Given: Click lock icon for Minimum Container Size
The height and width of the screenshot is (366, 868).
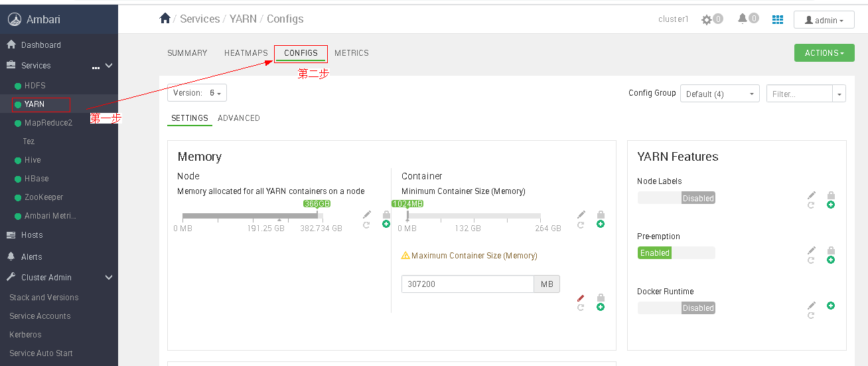Looking at the screenshot, I should tap(601, 215).
